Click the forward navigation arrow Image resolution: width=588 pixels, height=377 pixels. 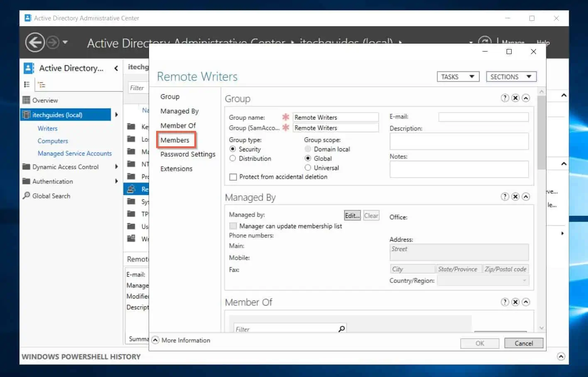[53, 42]
